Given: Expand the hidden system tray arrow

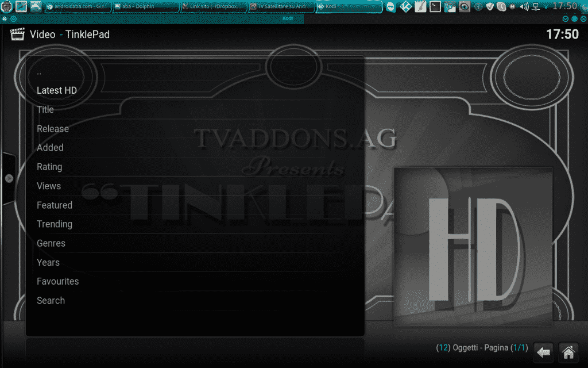Looking at the screenshot, I should coord(546,6).
